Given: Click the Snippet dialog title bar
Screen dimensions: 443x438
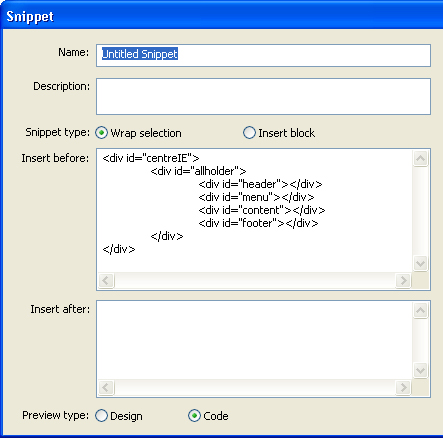Looking at the screenshot, I should click(x=221, y=16).
